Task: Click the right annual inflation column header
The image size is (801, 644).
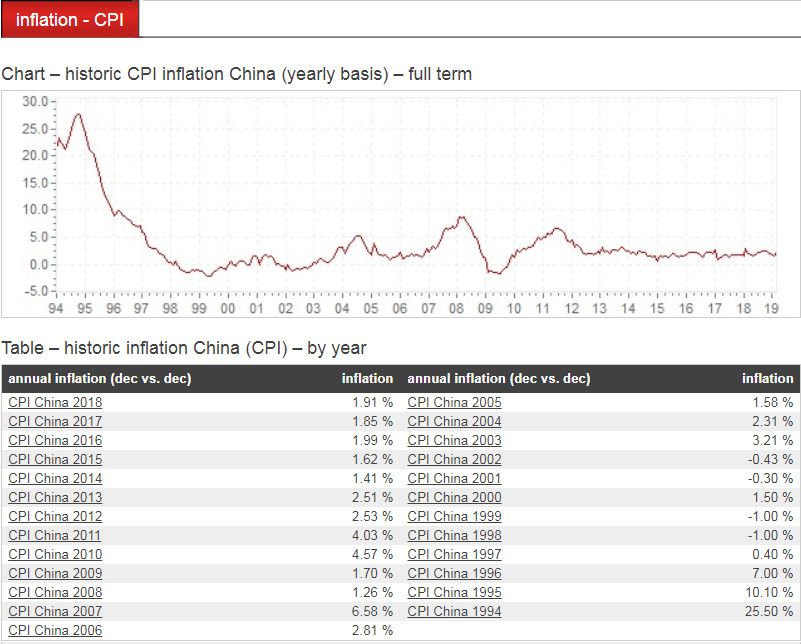Action: click(x=499, y=378)
